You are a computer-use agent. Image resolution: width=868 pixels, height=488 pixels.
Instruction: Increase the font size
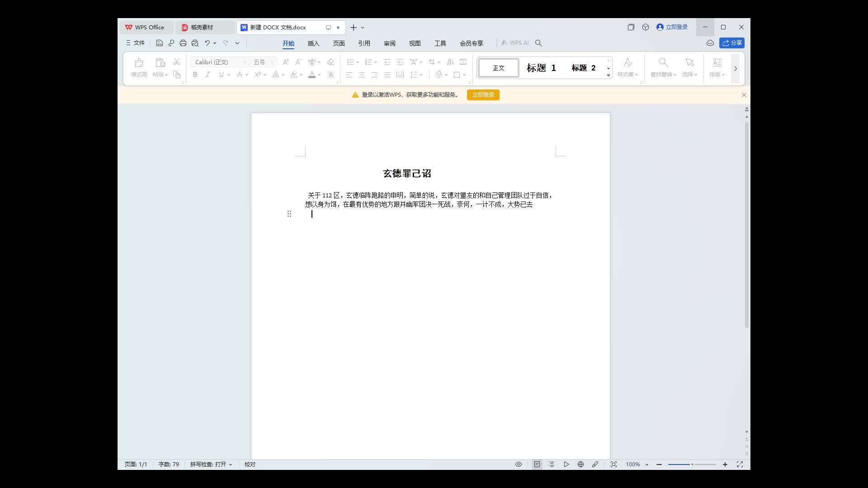[x=285, y=62]
